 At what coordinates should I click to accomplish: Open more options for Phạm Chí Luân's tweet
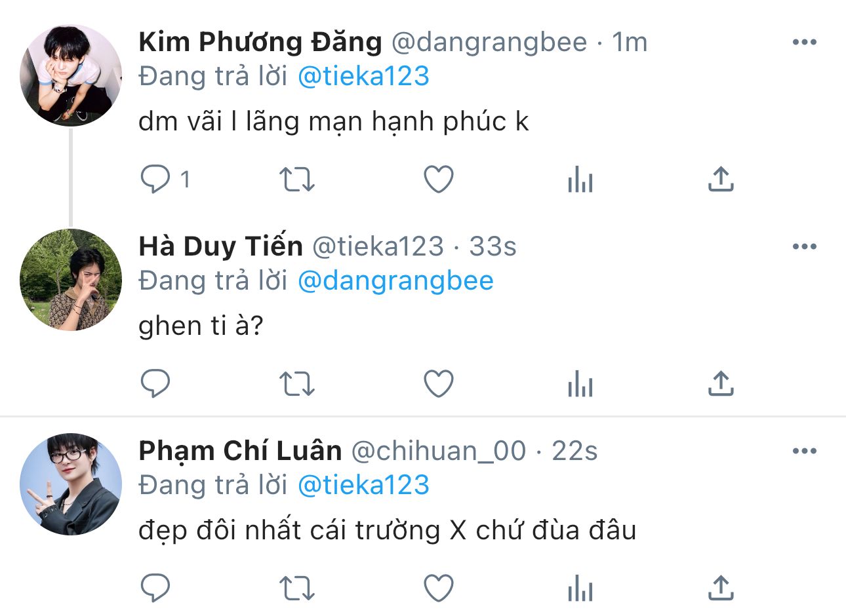(805, 452)
